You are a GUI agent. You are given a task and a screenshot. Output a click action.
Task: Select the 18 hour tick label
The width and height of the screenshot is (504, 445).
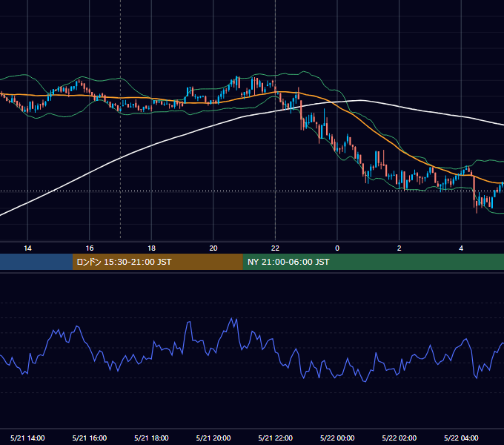click(x=151, y=248)
